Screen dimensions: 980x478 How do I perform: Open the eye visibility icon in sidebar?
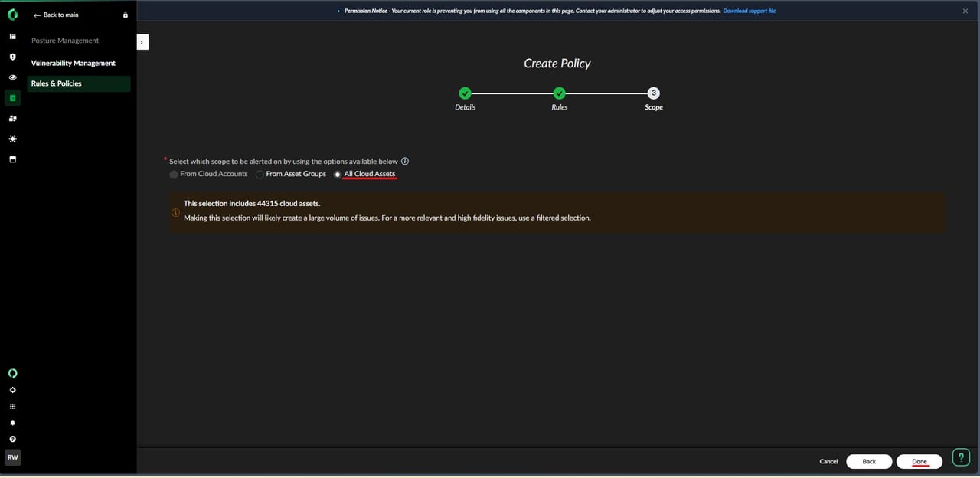tap(12, 77)
